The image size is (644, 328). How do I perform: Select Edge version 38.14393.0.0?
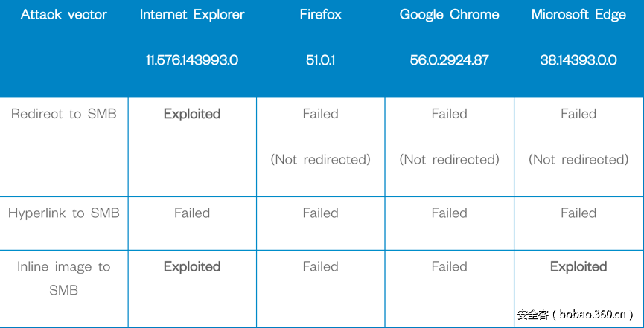[578, 60]
